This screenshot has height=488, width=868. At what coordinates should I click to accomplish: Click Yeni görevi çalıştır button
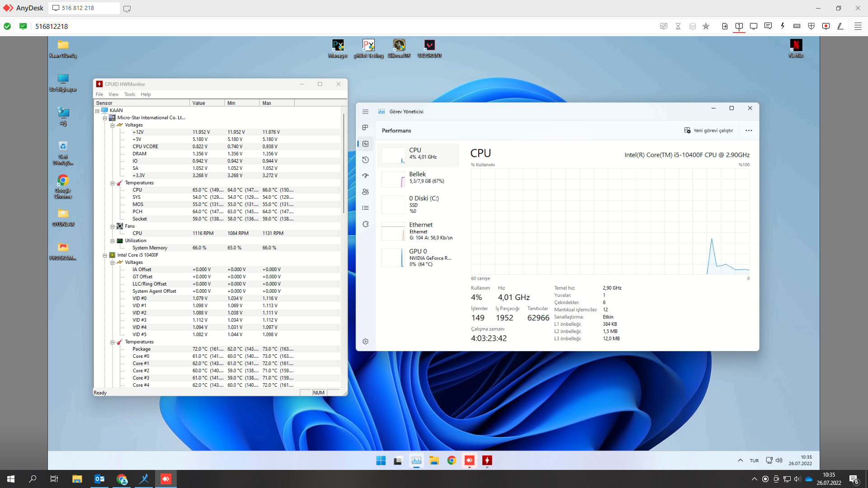point(708,131)
